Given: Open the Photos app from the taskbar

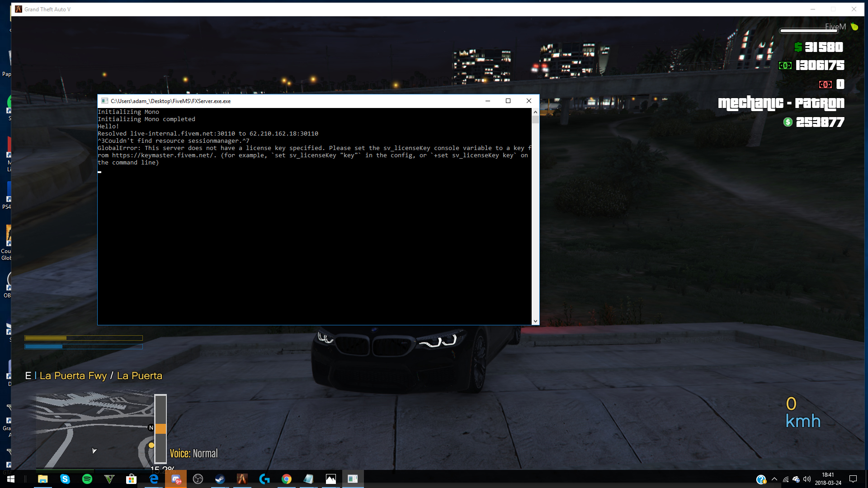Looking at the screenshot, I should pyautogui.click(x=331, y=479).
